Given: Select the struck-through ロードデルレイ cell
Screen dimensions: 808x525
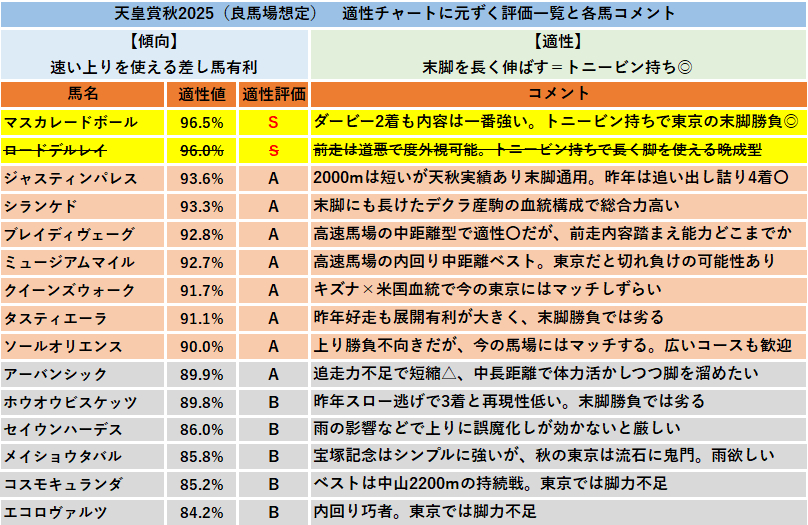Looking at the screenshot, I should (x=83, y=150).
